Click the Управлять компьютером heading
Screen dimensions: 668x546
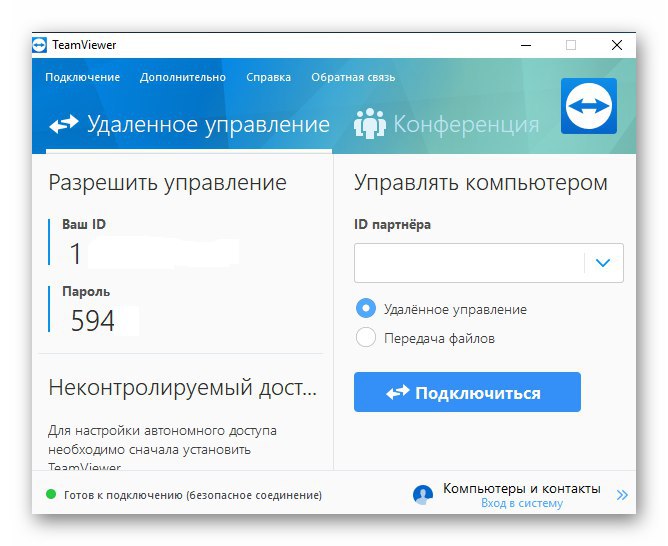(481, 183)
